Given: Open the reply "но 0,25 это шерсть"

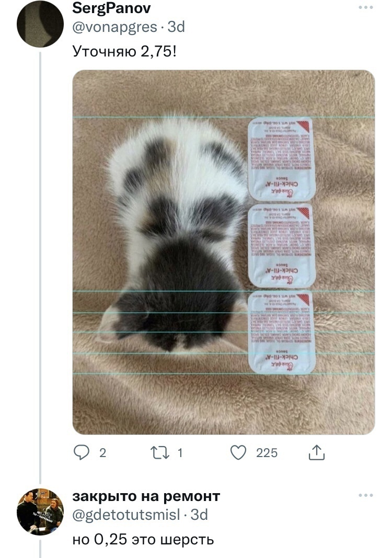Looking at the screenshot, I should pyautogui.click(x=143, y=539).
